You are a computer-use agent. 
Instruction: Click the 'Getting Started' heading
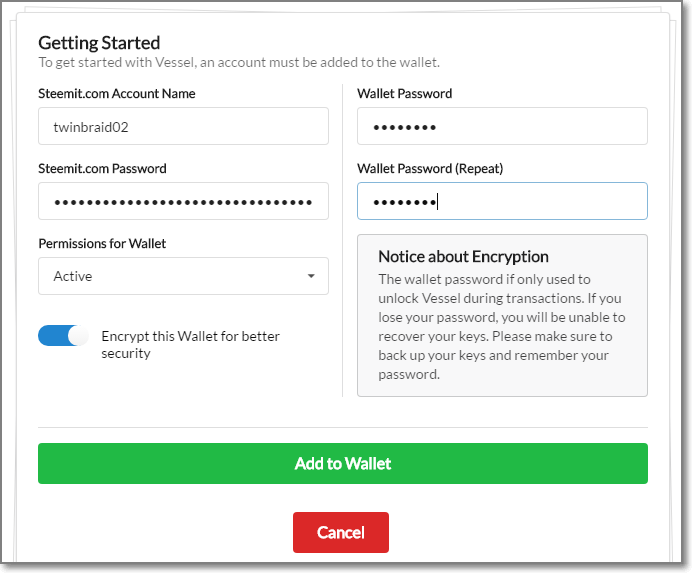click(x=99, y=42)
